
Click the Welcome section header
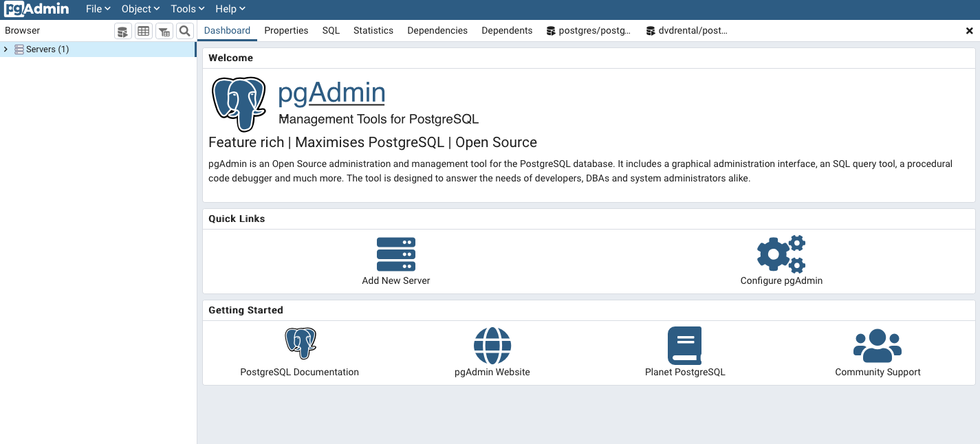pyautogui.click(x=231, y=58)
